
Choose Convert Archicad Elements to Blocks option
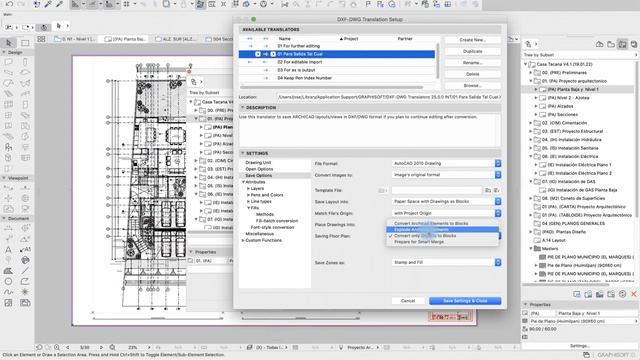point(442,224)
